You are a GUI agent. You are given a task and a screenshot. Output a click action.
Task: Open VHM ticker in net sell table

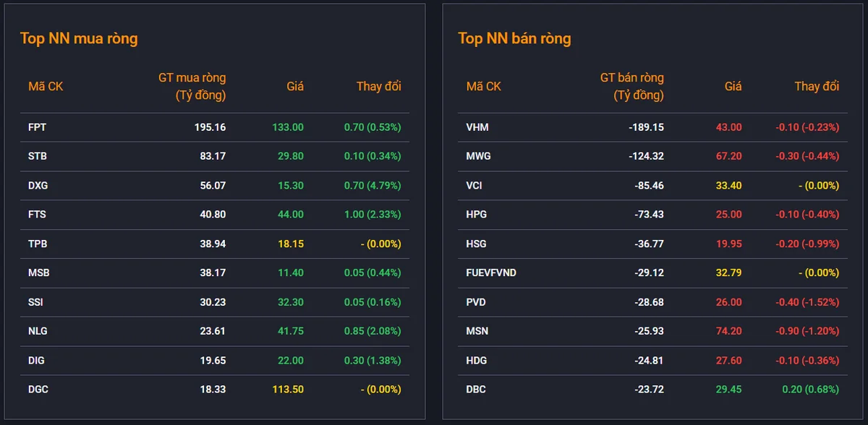(x=478, y=127)
